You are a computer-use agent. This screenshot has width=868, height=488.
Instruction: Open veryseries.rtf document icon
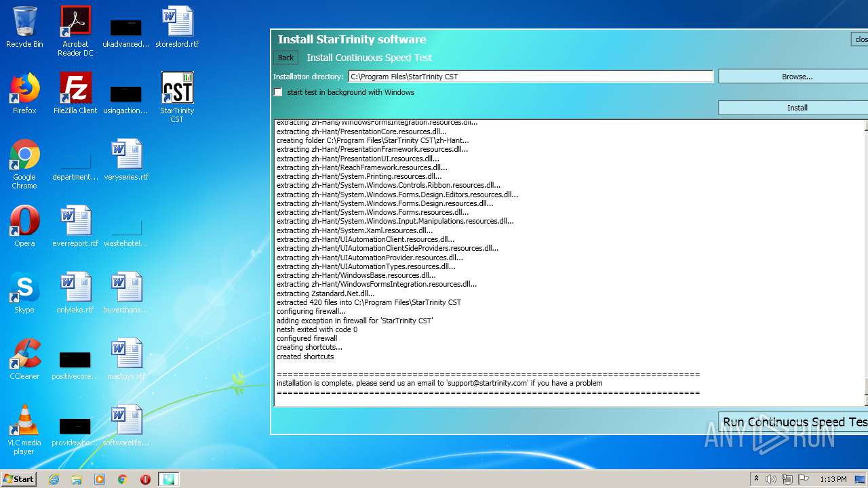[x=126, y=160]
